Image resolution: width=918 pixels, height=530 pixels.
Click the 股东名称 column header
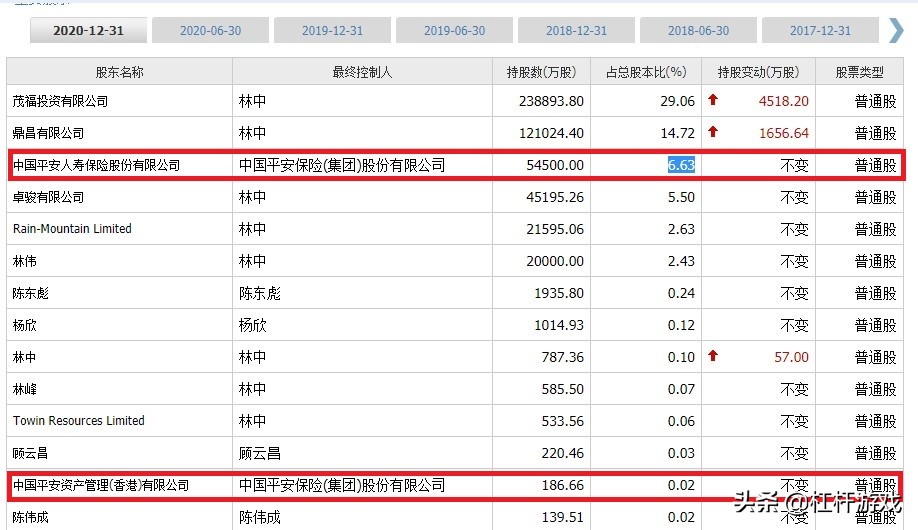pos(119,72)
